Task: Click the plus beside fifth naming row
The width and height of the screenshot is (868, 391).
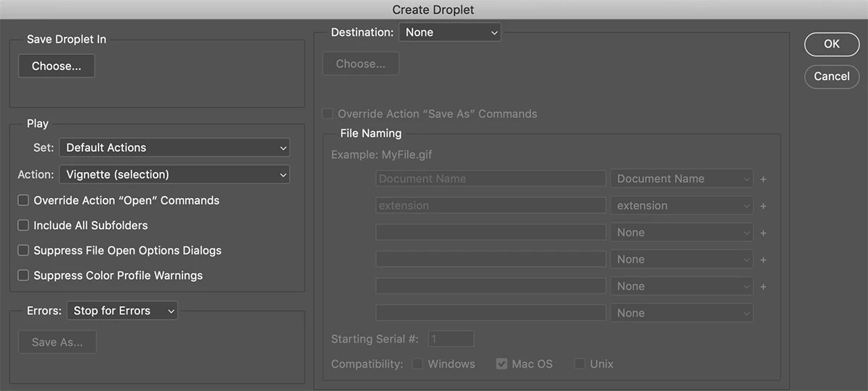Action: point(763,287)
